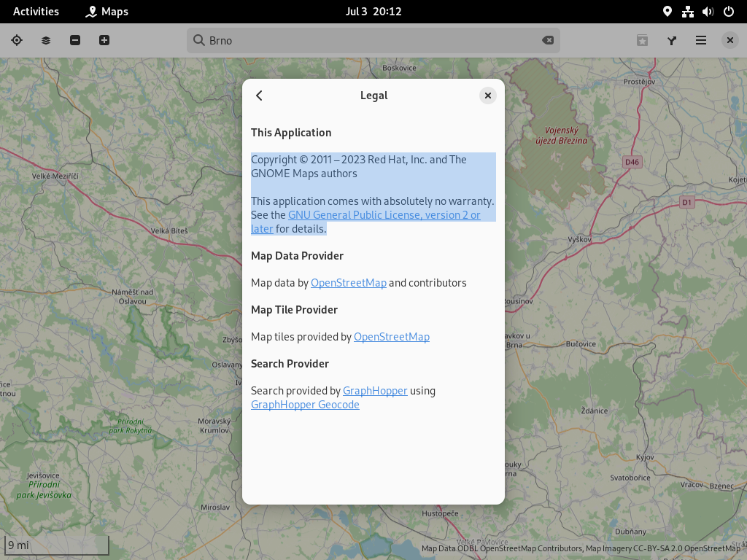Screen dimensions: 747x560
Task: Click the volume tray icon
Action: 708,12
